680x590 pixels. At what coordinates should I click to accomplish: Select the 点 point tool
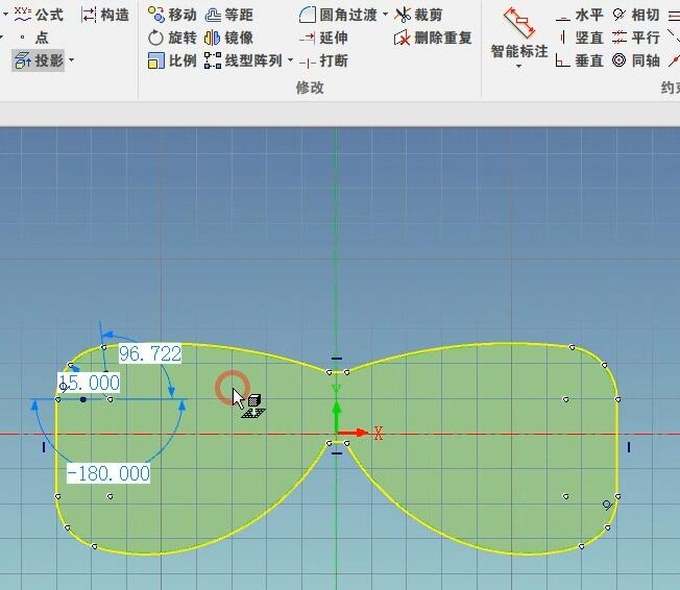tap(35, 37)
